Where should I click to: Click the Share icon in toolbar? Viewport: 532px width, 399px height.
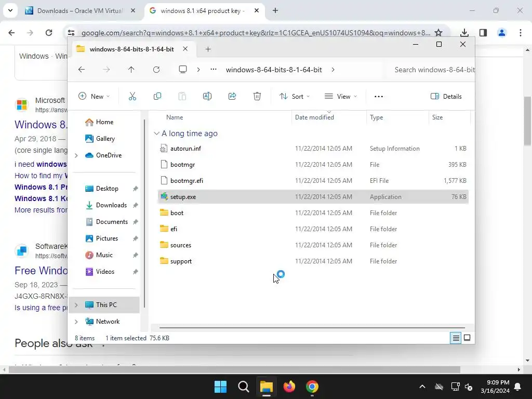(x=232, y=96)
